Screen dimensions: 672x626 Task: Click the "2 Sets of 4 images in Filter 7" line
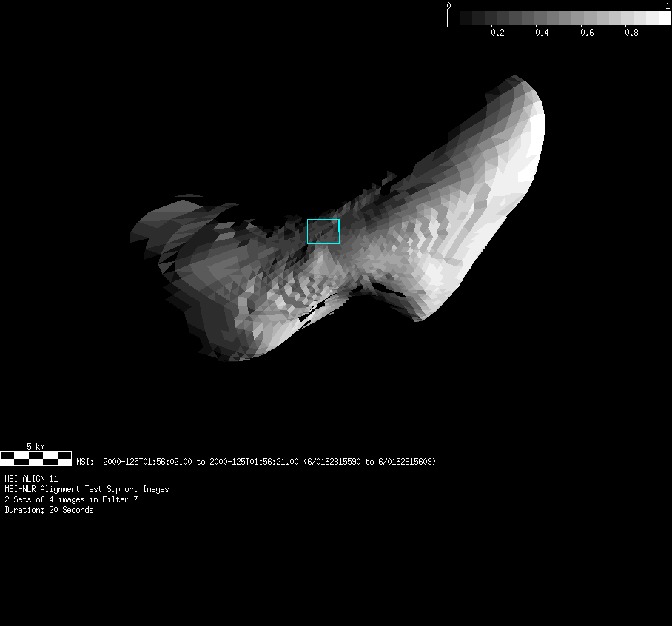[71, 499]
